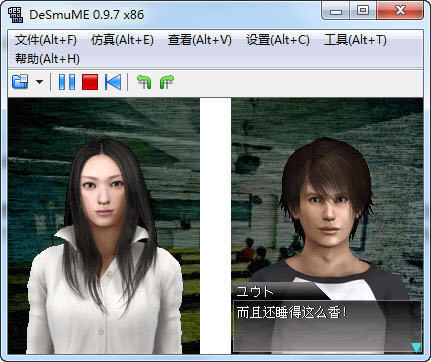This screenshot has width=431, height=362.
Task: Tap the woman character on the top screen
Action: pos(104,247)
